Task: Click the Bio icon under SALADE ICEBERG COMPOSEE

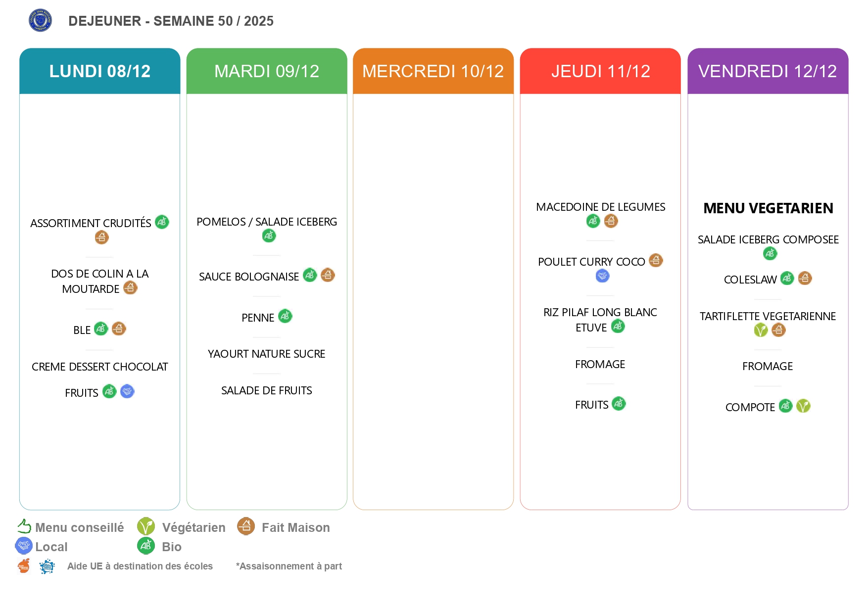Action: coord(770,254)
